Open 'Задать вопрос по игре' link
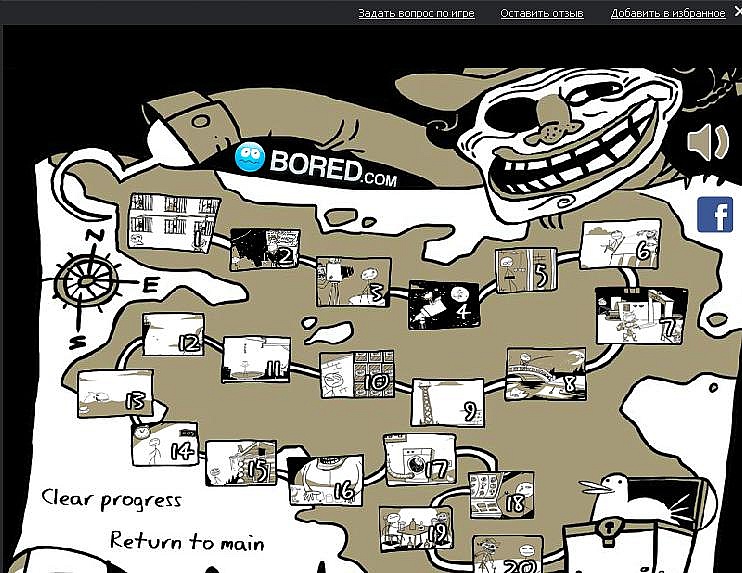Screen dimensions: 742x573 tap(416, 13)
